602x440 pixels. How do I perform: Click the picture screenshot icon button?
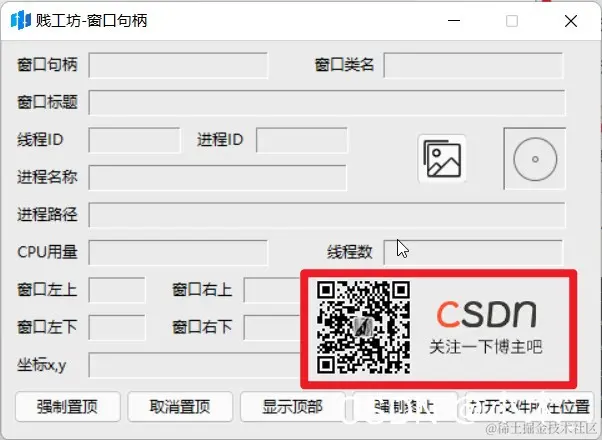click(442, 159)
